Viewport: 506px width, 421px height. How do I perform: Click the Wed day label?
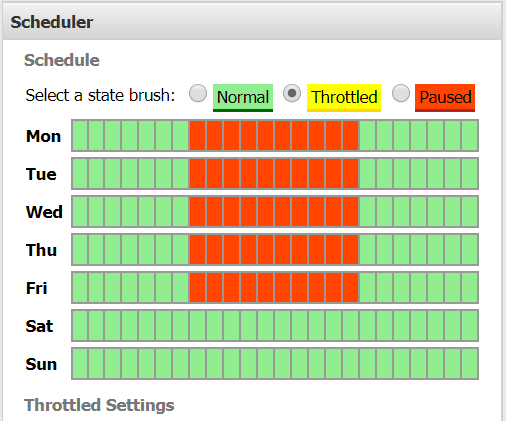point(44,212)
